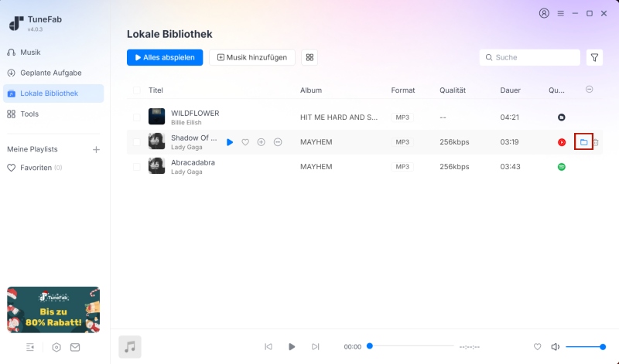
Task: Click the WILDFLOWER album cover thumbnail
Action: tap(156, 117)
